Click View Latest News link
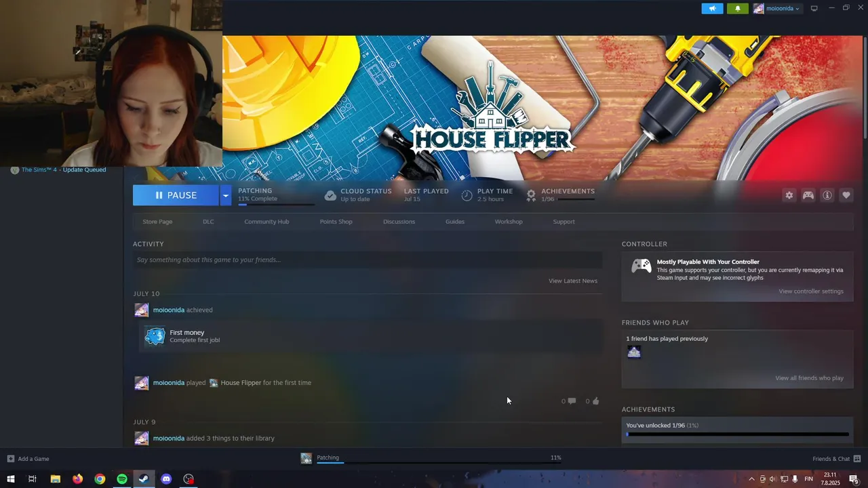This screenshot has width=868, height=488. pyautogui.click(x=573, y=281)
